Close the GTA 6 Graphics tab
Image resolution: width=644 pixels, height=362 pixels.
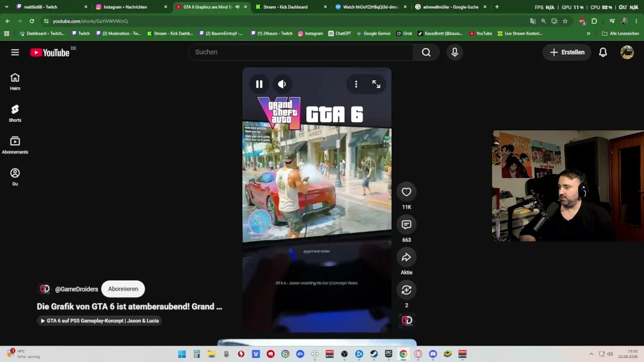tap(246, 7)
